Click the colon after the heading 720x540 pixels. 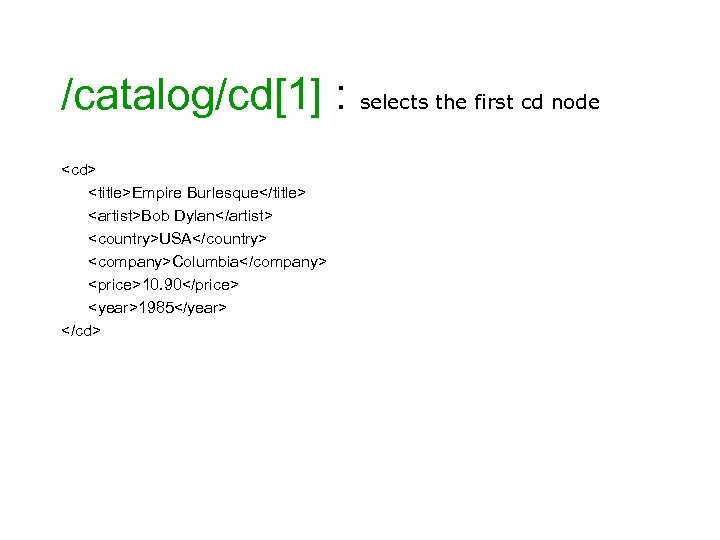341,97
